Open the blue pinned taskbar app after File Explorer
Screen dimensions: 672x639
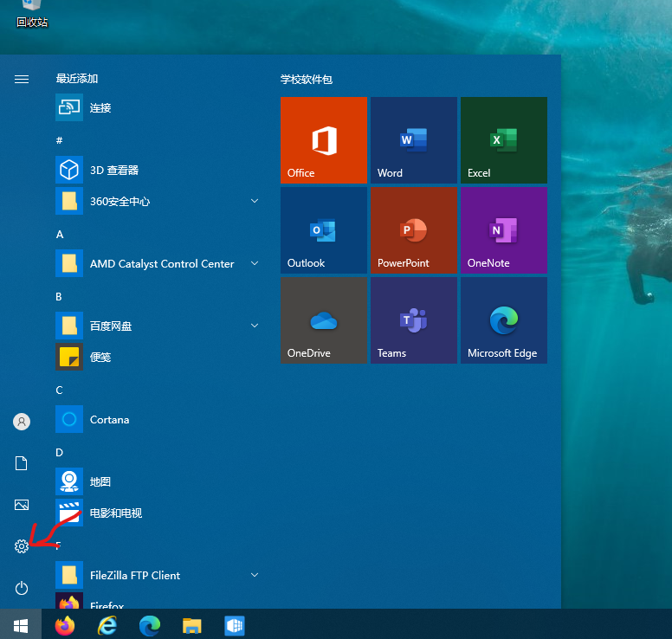[235, 626]
